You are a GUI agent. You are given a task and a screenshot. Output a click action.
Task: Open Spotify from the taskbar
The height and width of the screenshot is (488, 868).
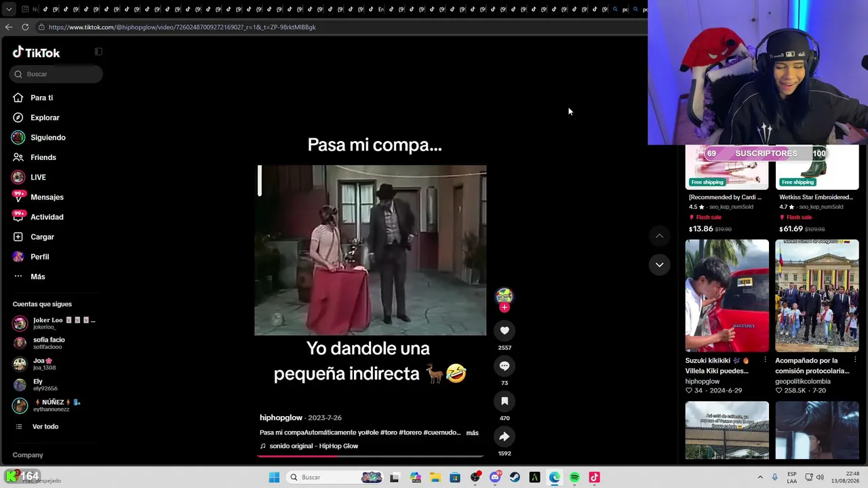(x=574, y=477)
